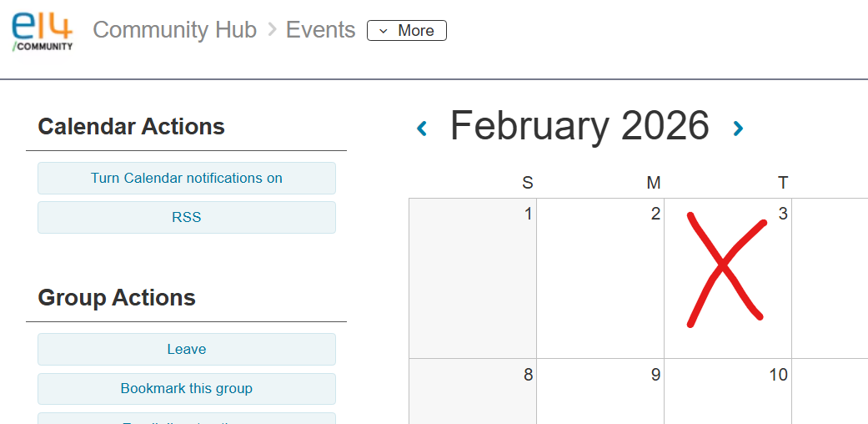This screenshot has height=424, width=868.
Task: Open Community Hub breadcrumb link
Action: 174,30
